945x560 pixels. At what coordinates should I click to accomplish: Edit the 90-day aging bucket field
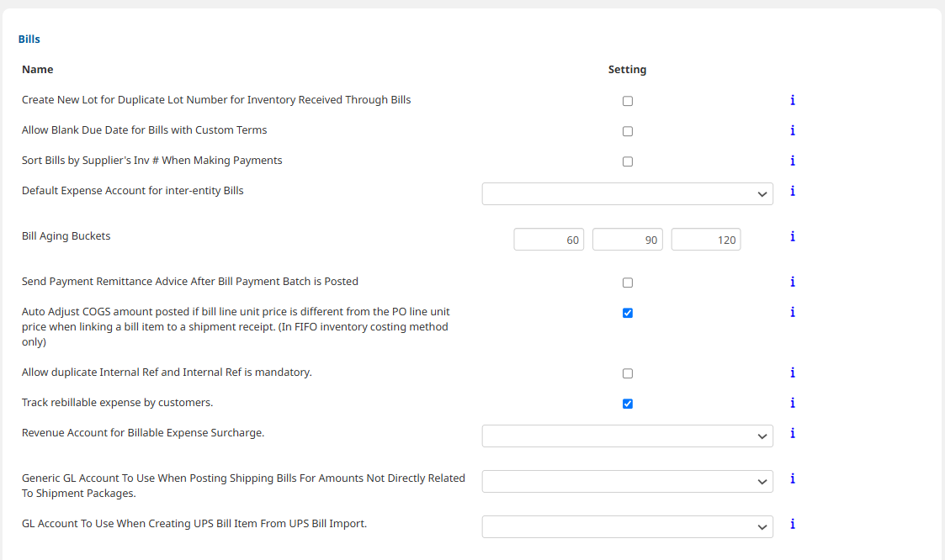coord(628,240)
